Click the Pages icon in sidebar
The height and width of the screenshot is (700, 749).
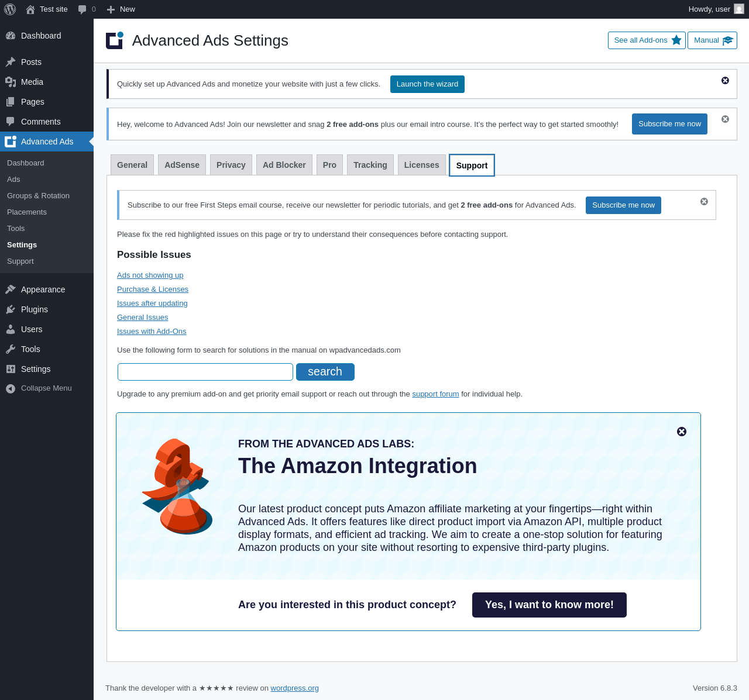click(11, 102)
